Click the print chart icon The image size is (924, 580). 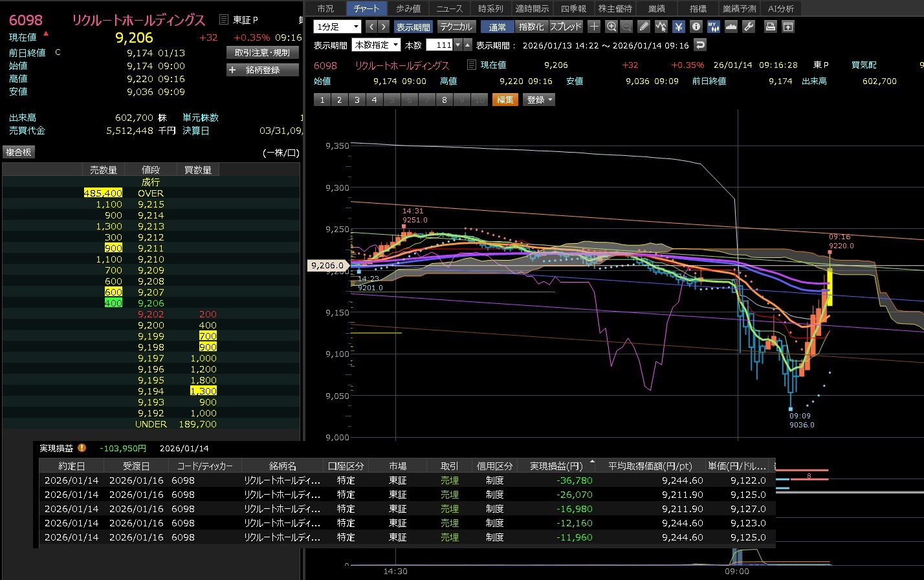770,27
